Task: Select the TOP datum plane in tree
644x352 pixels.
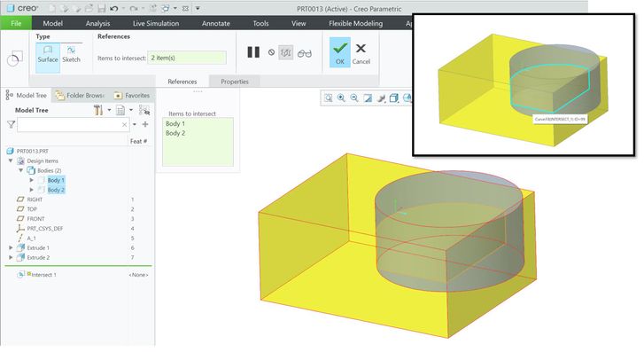Action: [x=32, y=209]
